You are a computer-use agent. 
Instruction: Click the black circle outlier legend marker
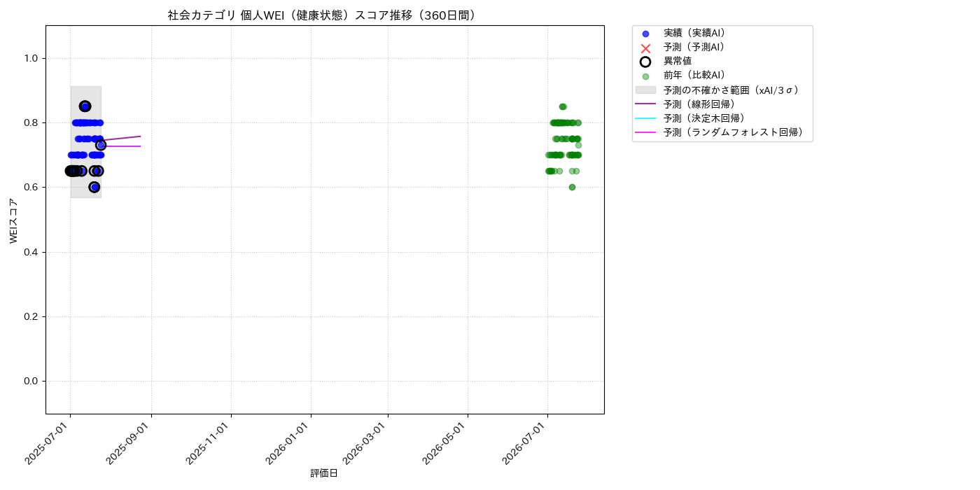click(x=645, y=62)
